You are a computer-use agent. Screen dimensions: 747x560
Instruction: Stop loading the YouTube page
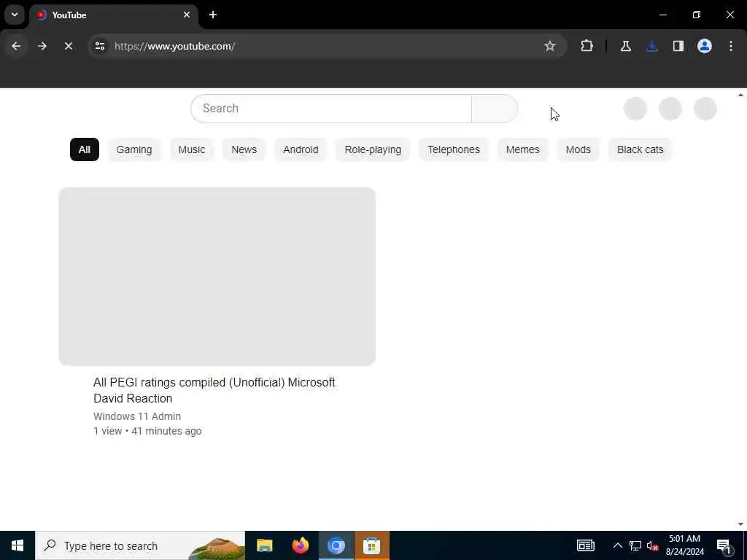coord(68,46)
